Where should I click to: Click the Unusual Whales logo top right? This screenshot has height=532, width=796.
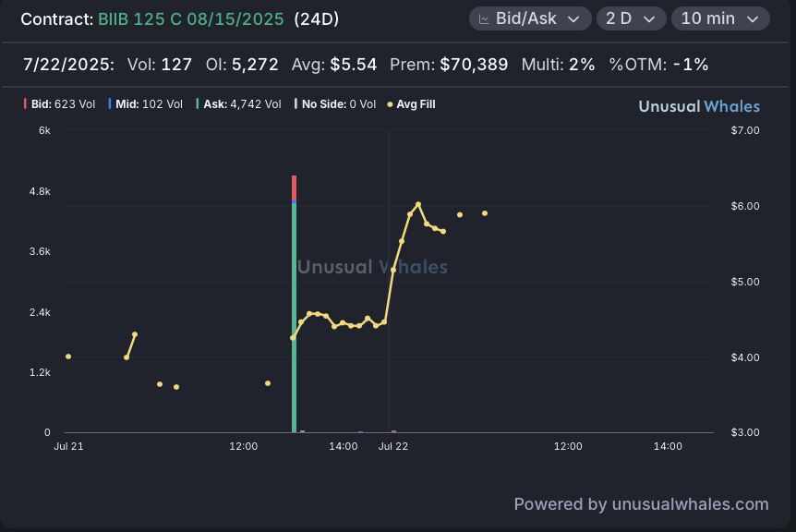click(699, 106)
